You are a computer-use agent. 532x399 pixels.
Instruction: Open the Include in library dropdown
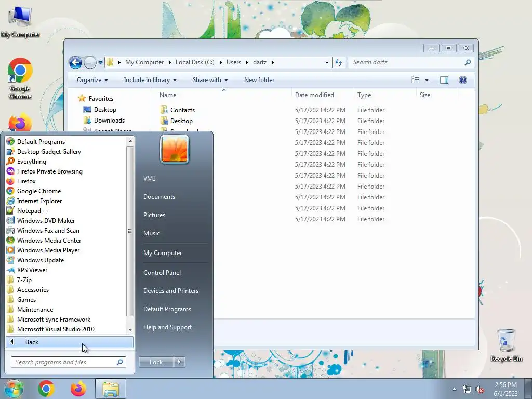point(150,80)
